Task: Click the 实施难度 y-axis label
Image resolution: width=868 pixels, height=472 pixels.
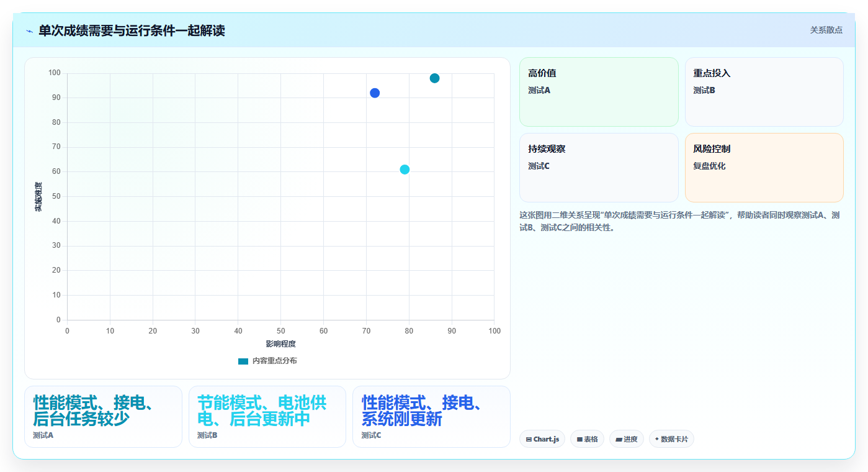Action: point(38,197)
